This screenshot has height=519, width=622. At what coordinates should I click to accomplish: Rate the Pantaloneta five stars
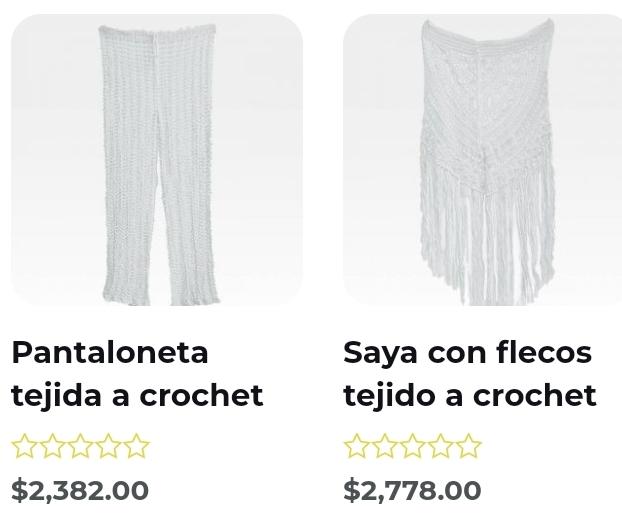pos(136,446)
